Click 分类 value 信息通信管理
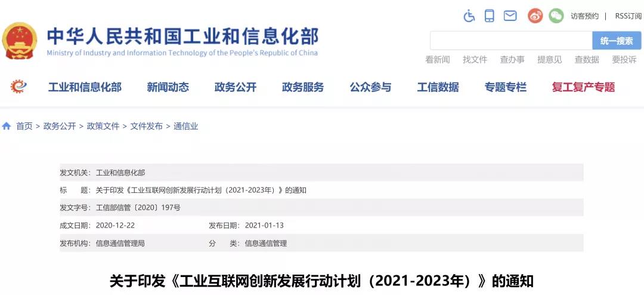644x295 pixels. pos(266,243)
